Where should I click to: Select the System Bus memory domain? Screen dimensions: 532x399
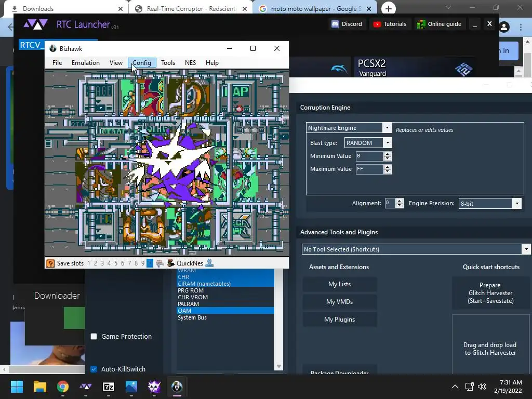coord(225,317)
